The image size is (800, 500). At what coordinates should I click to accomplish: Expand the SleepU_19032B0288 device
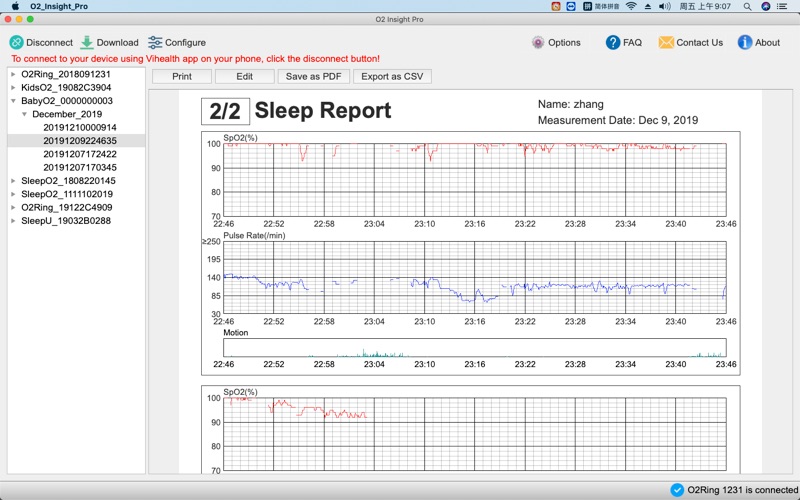[13, 220]
